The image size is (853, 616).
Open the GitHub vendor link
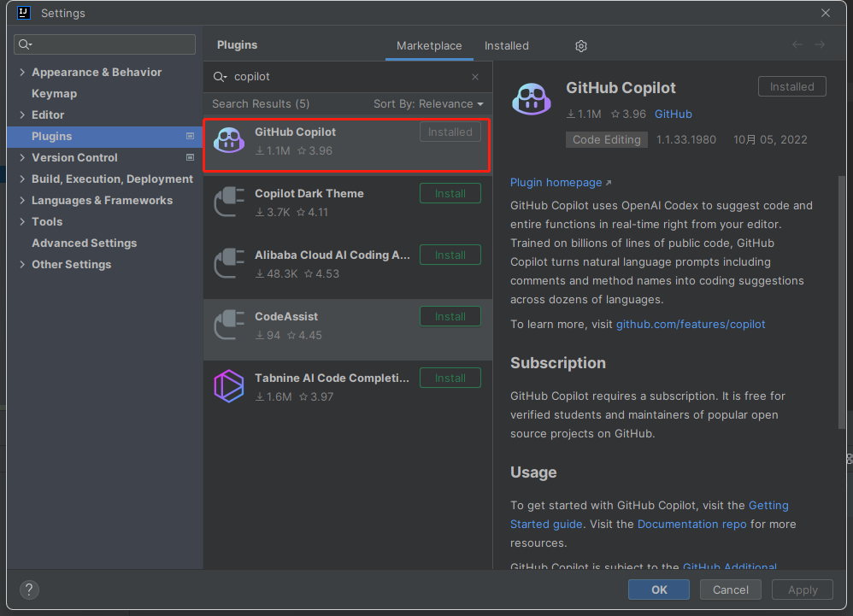click(x=674, y=114)
